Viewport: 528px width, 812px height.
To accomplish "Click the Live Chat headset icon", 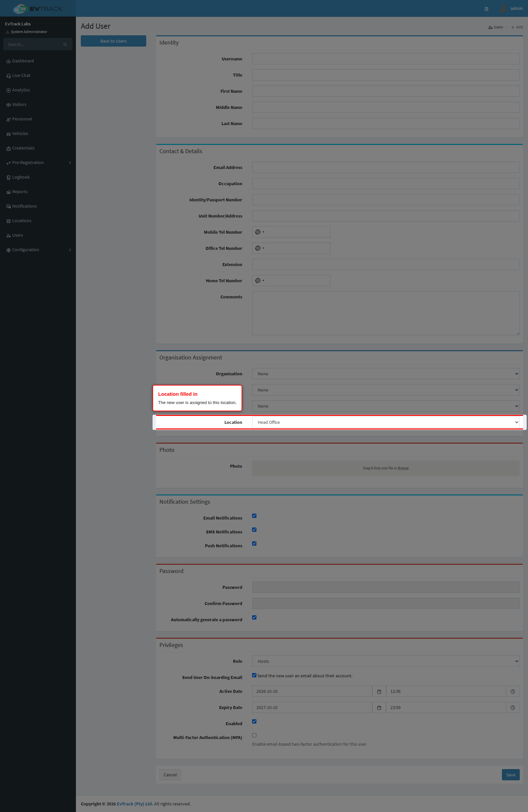I will click(9, 76).
